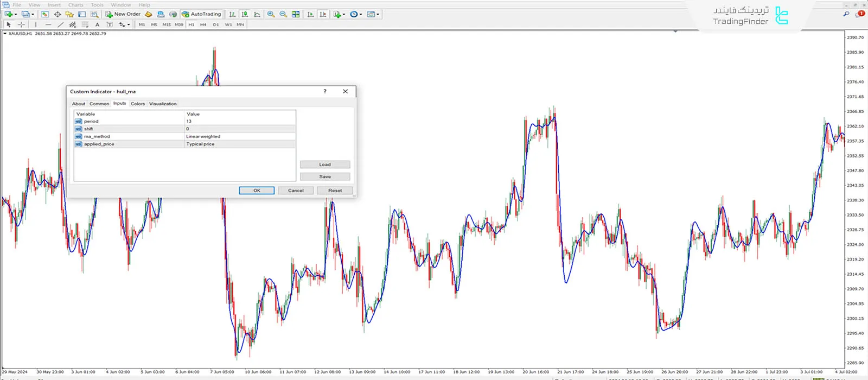Zoom out on the chart using magnifier minus
This screenshot has height=380, width=868.
coord(283,14)
